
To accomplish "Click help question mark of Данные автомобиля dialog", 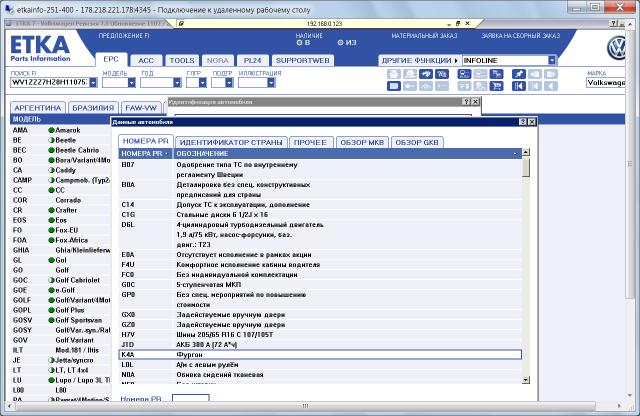I will point(523,122).
